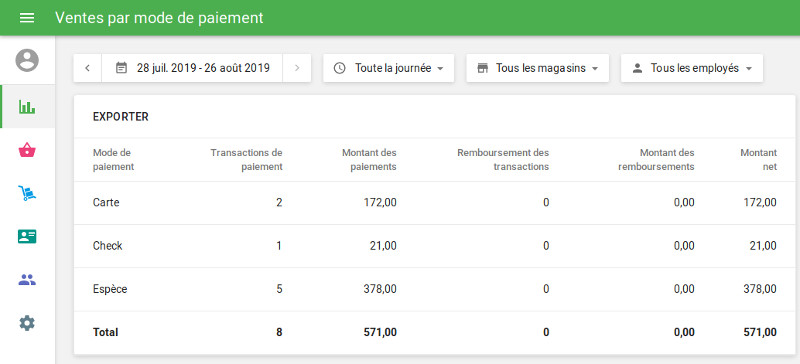Open the date range 28 juil. 2019 - 26 août 2019
The height and width of the screenshot is (364, 800).
click(x=192, y=68)
